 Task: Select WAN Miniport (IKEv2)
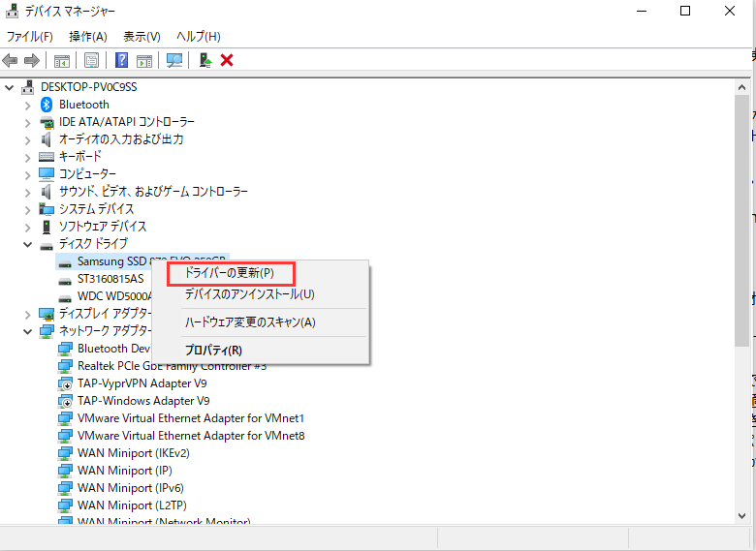pyautogui.click(x=134, y=453)
